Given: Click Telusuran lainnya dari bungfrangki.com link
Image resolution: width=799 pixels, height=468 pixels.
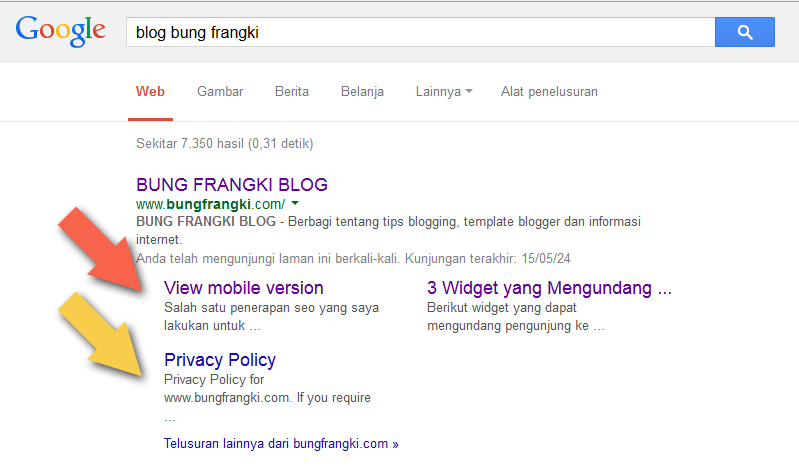Looking at the screenshot, I should point(281,444).
